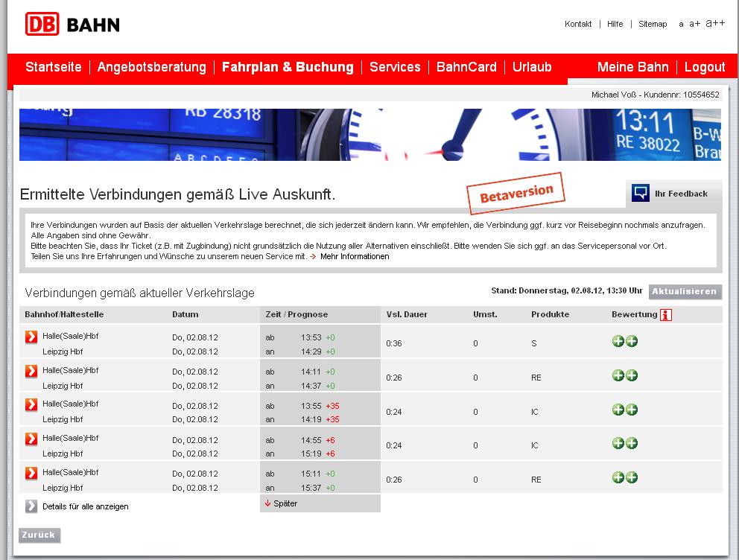Click the Betaversion stamp
The width and height of the screenshot is (739, 560).
click(516, 193)
